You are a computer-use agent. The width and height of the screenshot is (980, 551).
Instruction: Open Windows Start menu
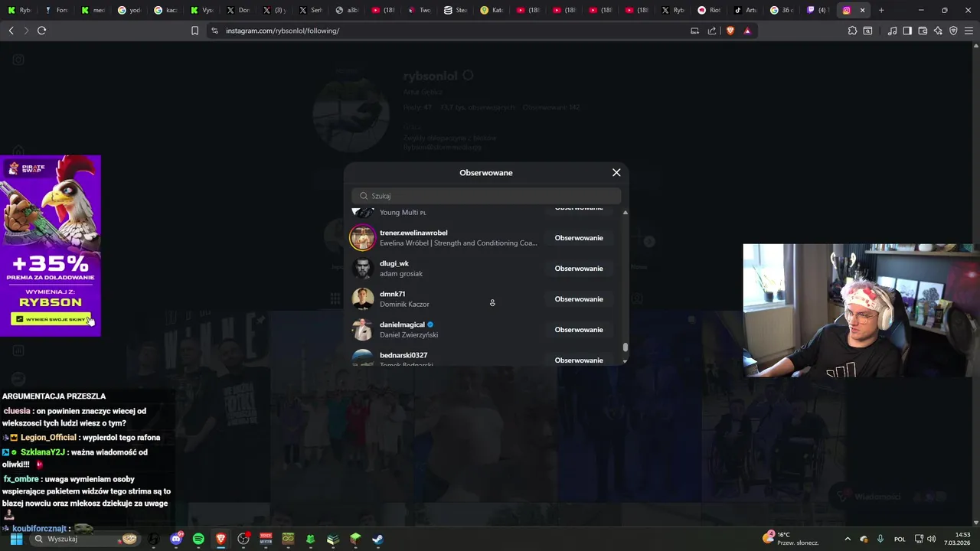(x=16, y=539)
